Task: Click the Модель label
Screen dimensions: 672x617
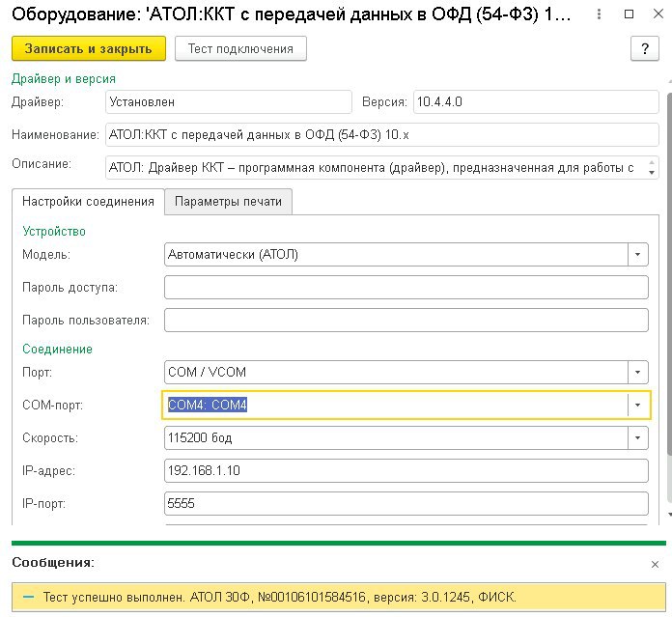Action: (46, 255)
